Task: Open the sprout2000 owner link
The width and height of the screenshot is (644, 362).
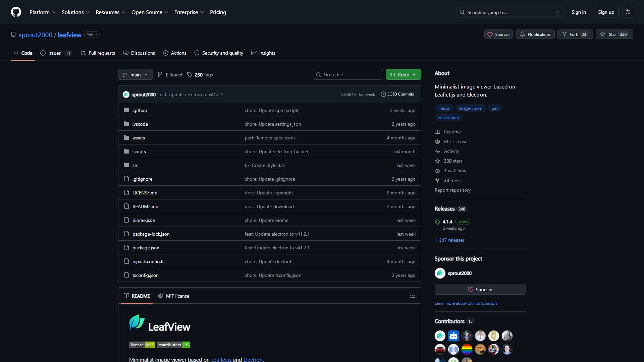Action: click(36, 35)
